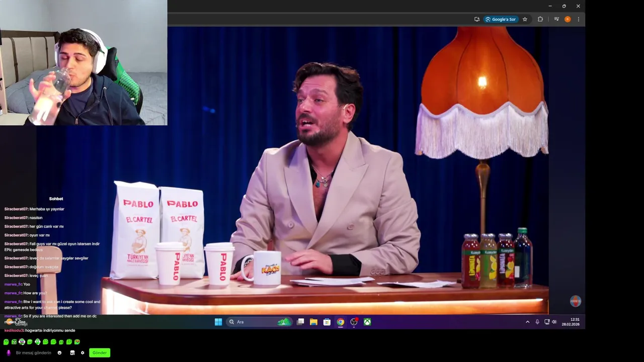Click the Google'a Sor lens button
Image resolution: width=644 pixels, height=362 pixels.
coord(501,19)
